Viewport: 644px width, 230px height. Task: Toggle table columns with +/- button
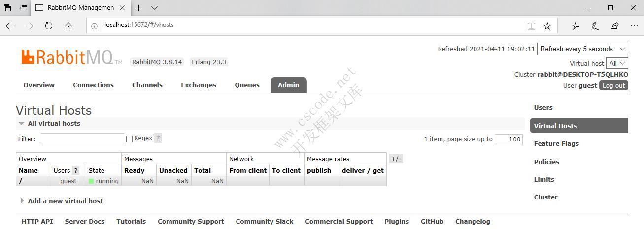tap(396, 159)
